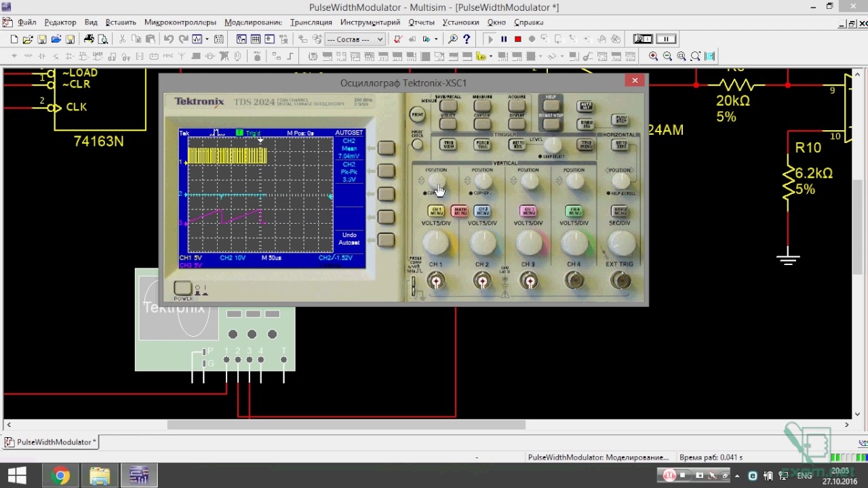This screenshot has height=488, width=868.
Task: Click the MEASURE oscilloscope button
Action: 482,106
